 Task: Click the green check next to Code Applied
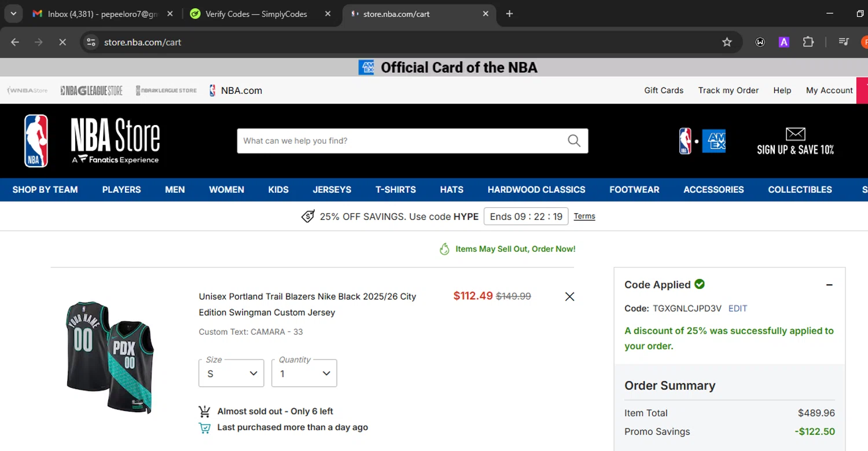point(700,284)
